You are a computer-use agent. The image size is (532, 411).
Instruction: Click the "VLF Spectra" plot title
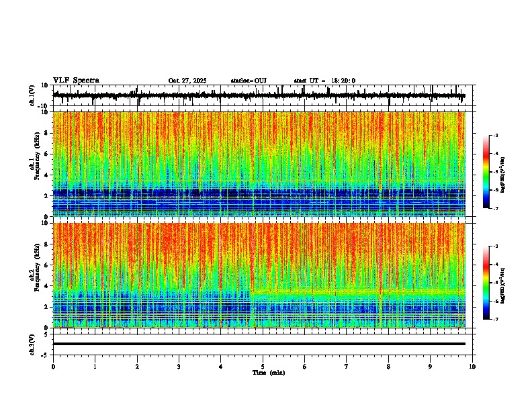click(76, 81)
